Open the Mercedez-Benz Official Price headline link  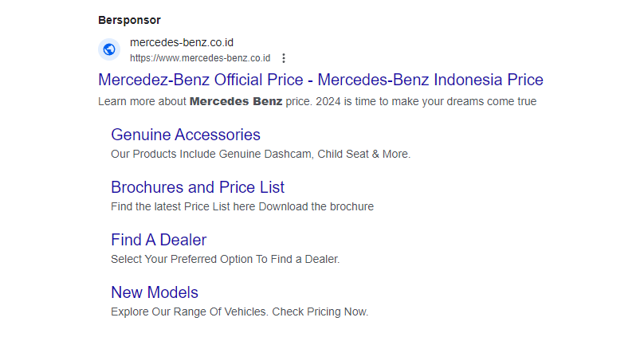[320, 80]
